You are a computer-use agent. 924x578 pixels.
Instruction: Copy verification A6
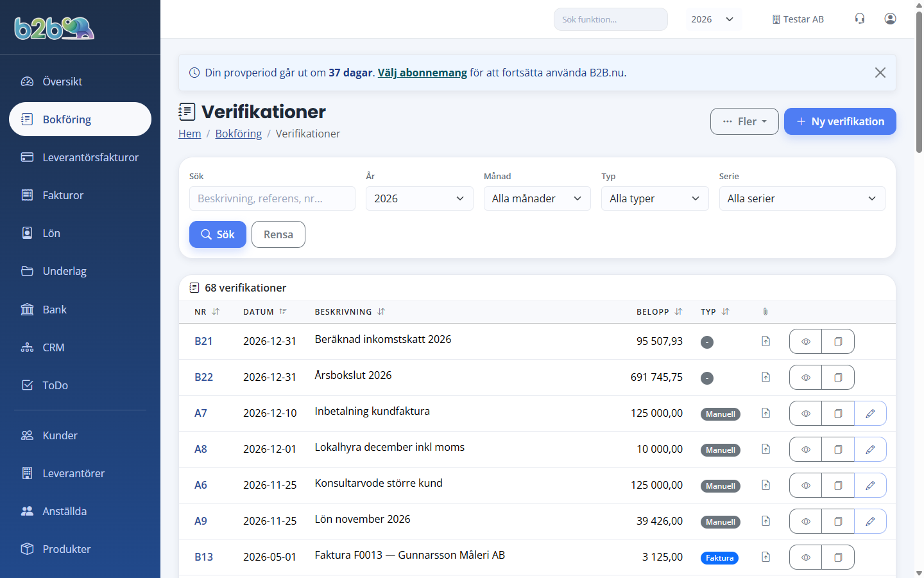tap(838, 486)
